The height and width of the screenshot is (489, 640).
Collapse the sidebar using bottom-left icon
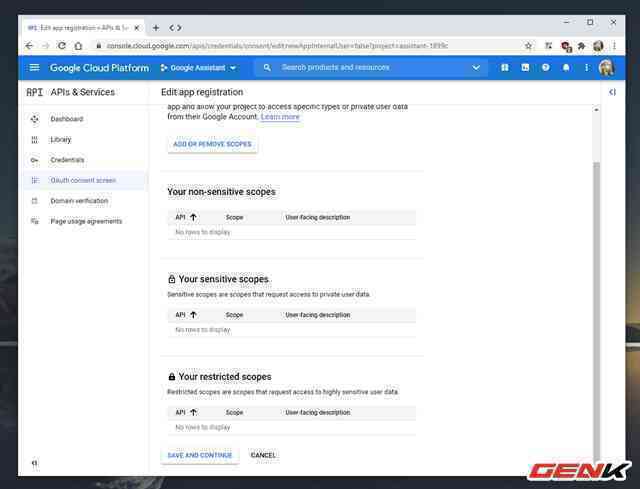tap(35, 463)
